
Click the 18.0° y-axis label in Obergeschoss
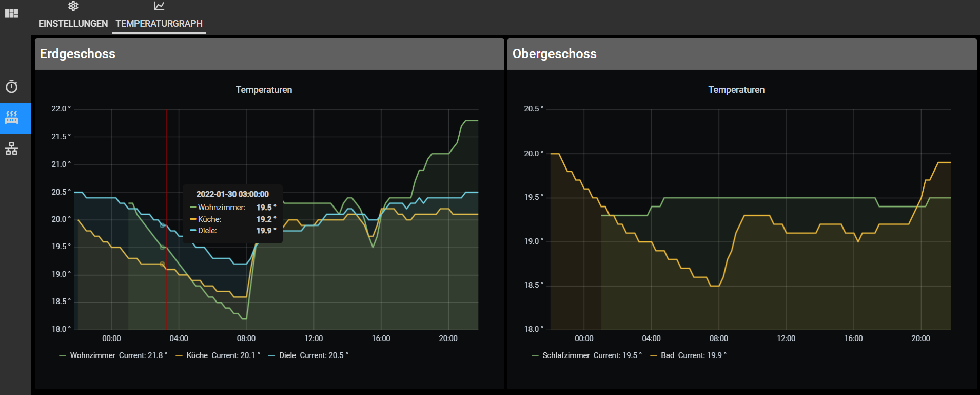pyautogui.click(x=534, y=329)
